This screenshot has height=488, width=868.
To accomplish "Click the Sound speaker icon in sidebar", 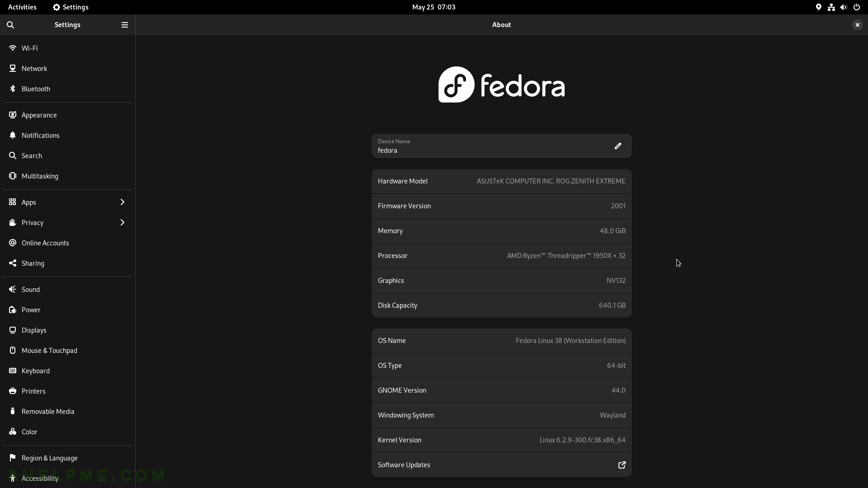I will [13, 289].
